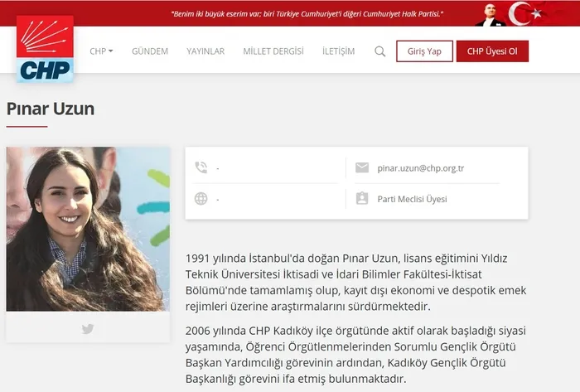Click Pınar Uzun's profile photo
The width and height of the screenshot is (580, 392).
click(88, 229)
